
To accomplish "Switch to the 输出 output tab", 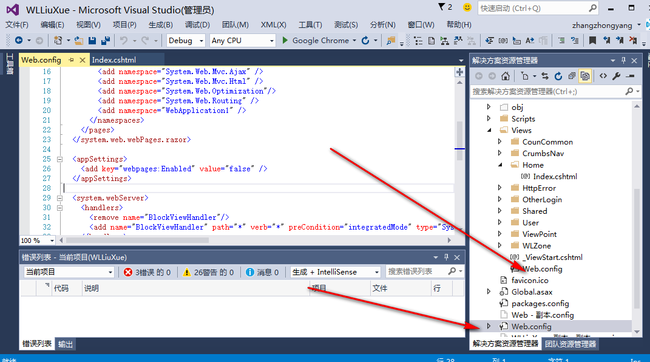I will point(65,344).
